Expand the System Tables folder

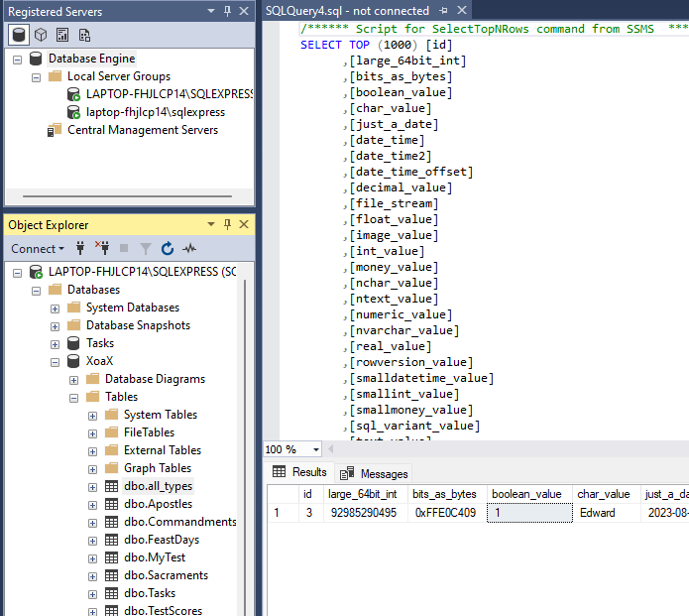pos(93,416)
